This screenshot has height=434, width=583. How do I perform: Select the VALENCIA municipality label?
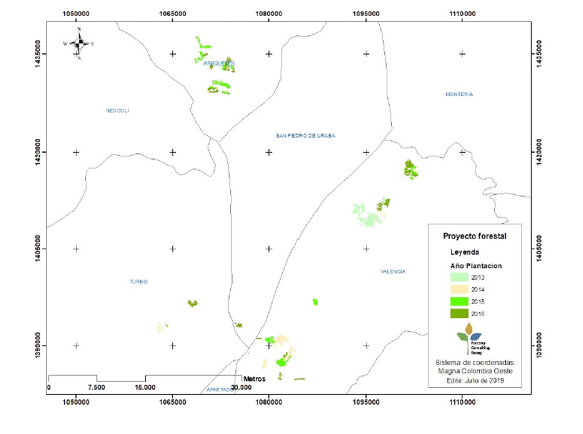393,271
